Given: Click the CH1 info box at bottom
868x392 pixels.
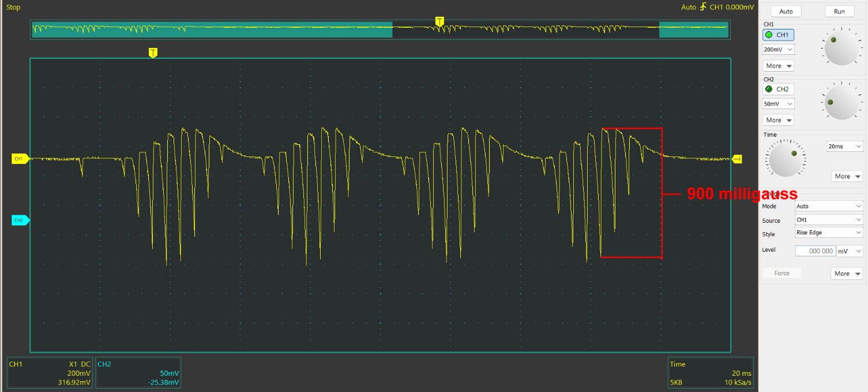Looking at the screenshot, I should coord(50,373).
